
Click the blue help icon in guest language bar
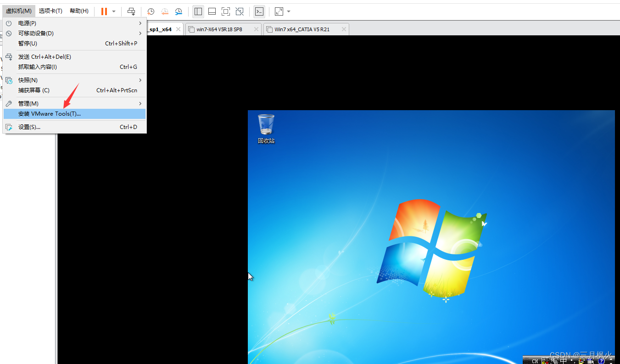click(601, 361)
